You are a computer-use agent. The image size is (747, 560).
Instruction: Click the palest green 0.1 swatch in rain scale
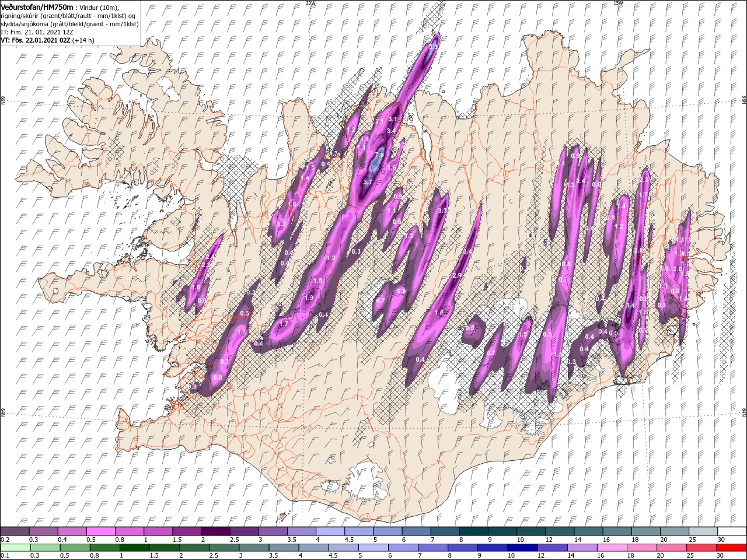click(x=16, y=548)
